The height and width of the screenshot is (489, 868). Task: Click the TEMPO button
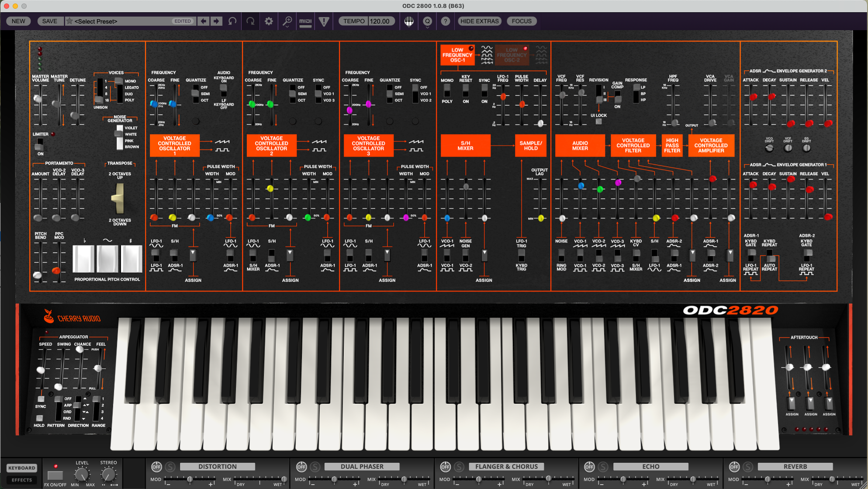click(353, 21)
